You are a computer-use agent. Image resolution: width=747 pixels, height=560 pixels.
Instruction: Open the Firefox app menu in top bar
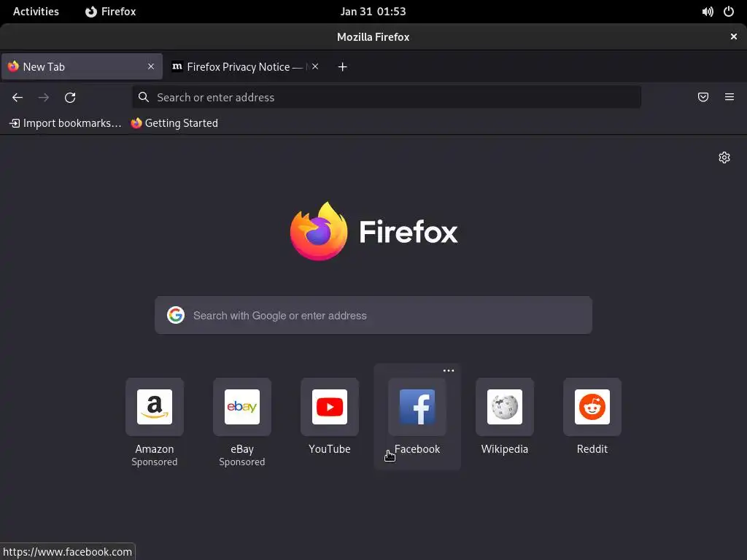point(111,12)
